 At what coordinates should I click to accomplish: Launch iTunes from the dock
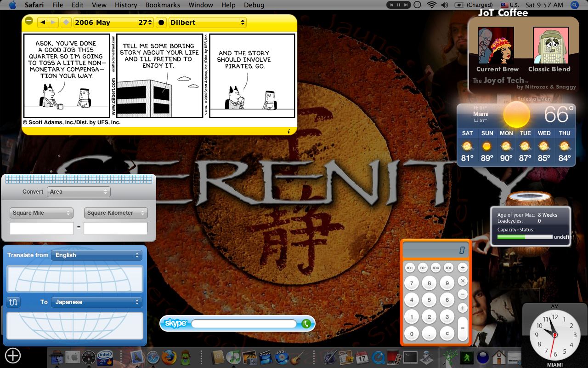point(234,357)
